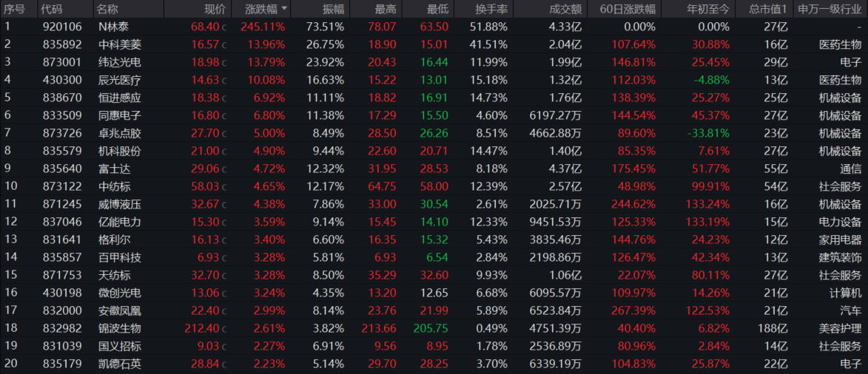Sort by the 涨跌幅 column header
The image size is (868, 374).
tap(260, 9)
